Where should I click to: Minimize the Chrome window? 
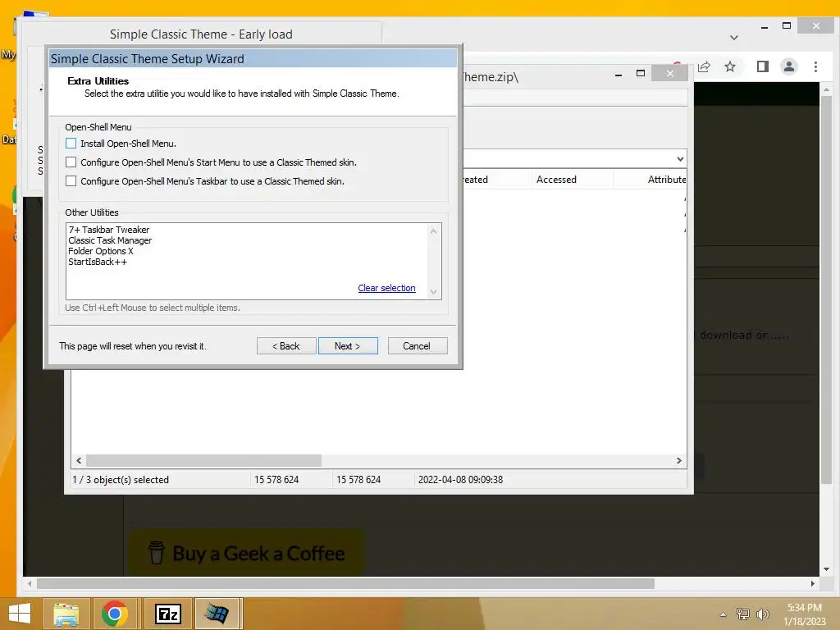pos(765,26)
